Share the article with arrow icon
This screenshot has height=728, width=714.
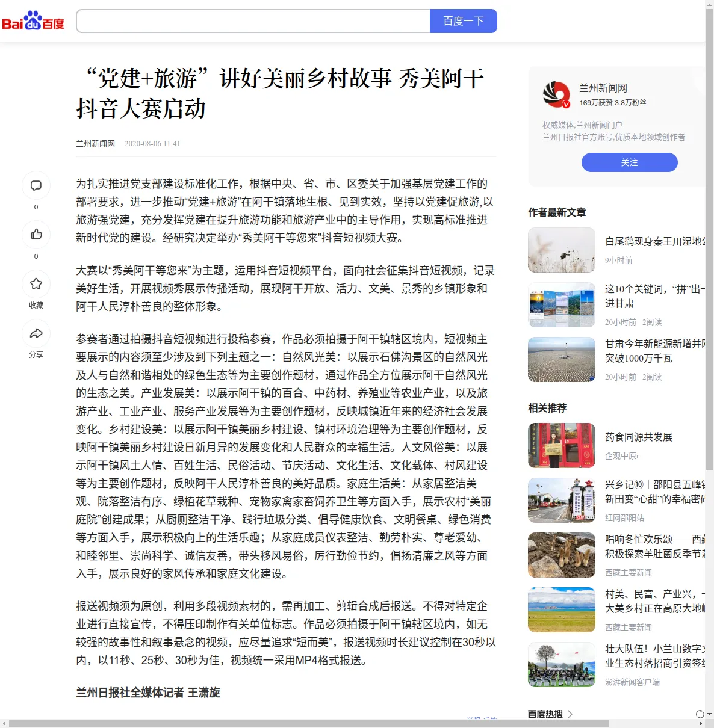[x=36, y=333]
